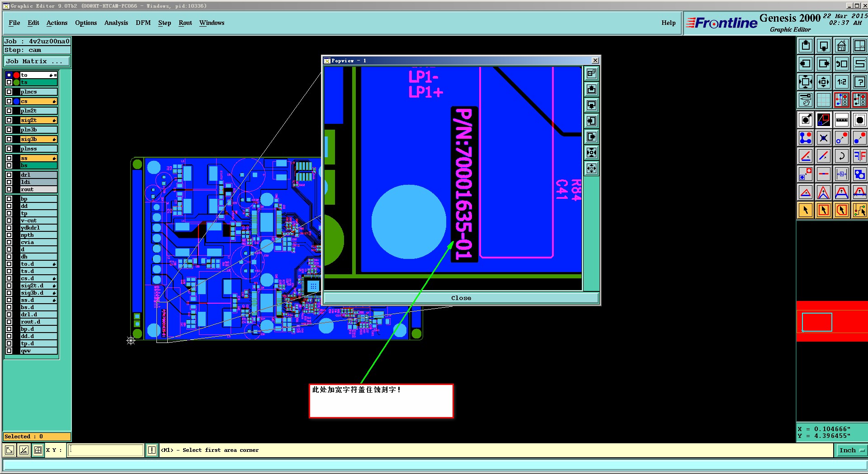Click the pan left icon in right toolbar
The width and height of the screenshot is (868, 474).
pyautogui.click(x=806, y=64)
